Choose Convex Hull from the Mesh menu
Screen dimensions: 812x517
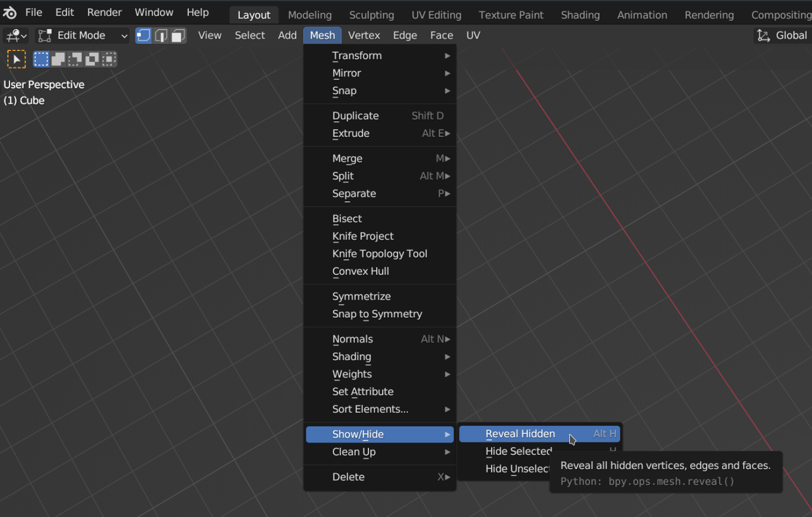pos(380,272)
